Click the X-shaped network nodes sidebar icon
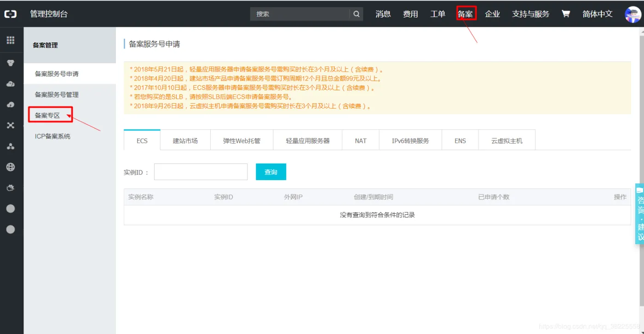Viewport: 644px width, 334px height. pyautogui.click(x=11, y=125)
